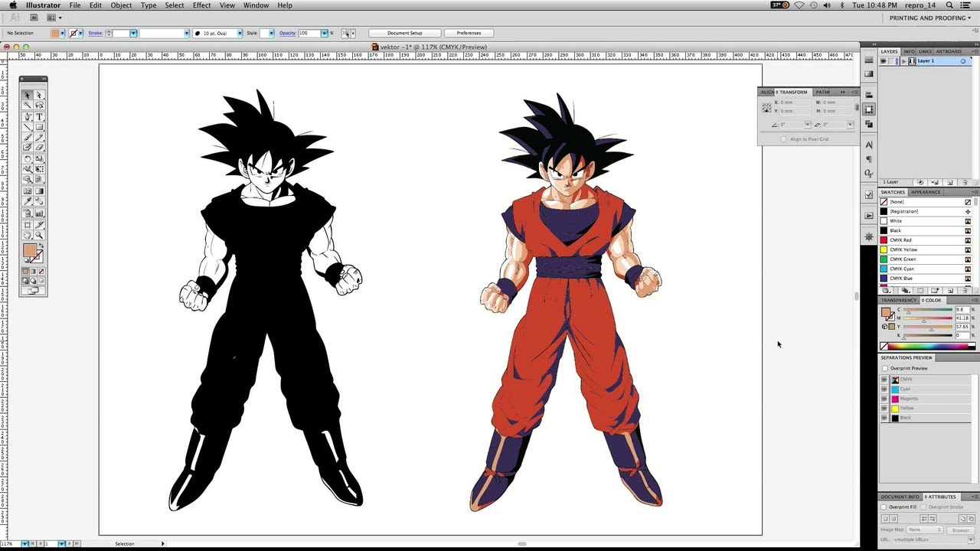Select the Rotate tool
The height and width of the screenshot is (551, 980).
tap(27, 158)
